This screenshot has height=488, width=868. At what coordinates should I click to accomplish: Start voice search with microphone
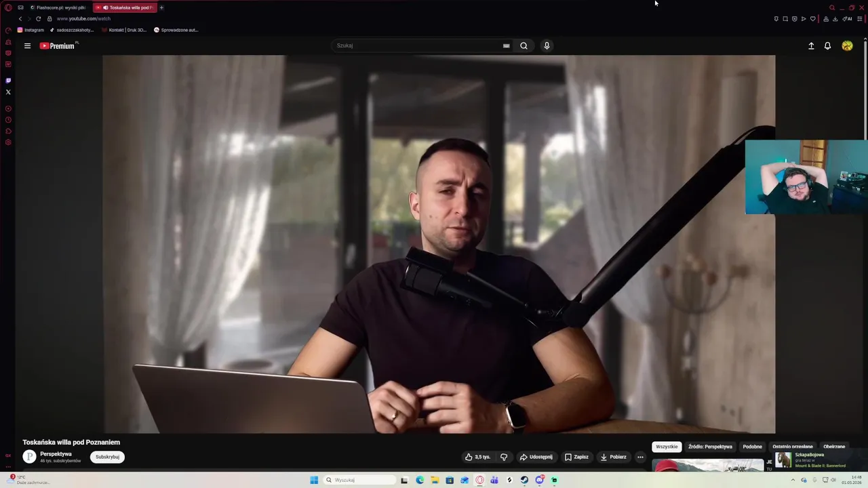click(547, 45)
